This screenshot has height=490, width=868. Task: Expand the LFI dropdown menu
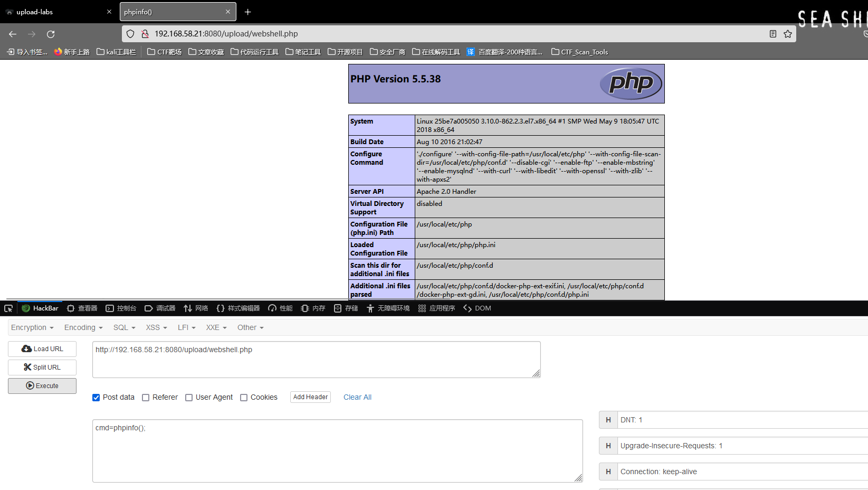point(187,327)
